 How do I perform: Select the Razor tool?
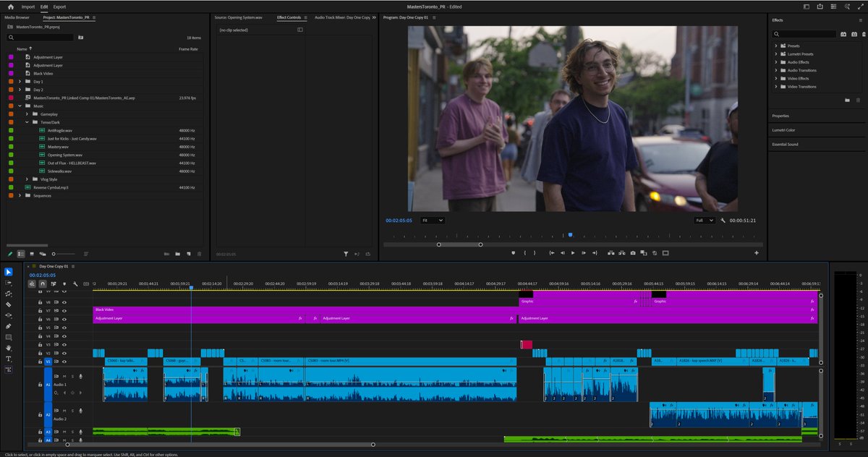click(x=9, y=304)
